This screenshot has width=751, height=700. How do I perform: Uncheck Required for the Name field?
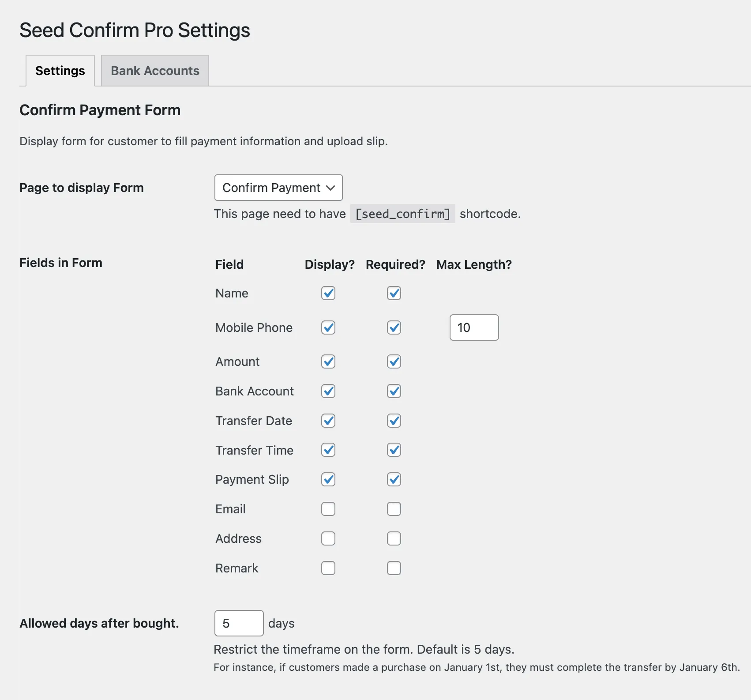coord(394,293)
